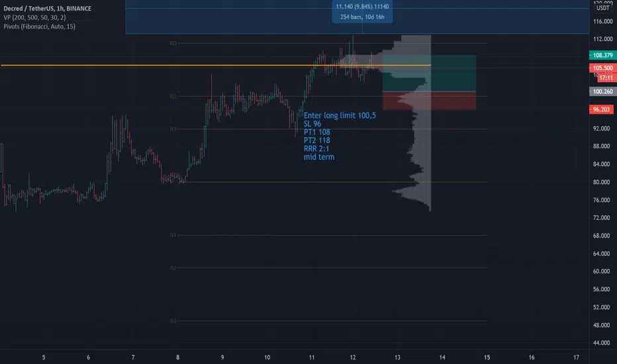Screen dimensions: 617x364
Task: Click the '254 bars, 10d 16h' measurement text
Action: 362,17
